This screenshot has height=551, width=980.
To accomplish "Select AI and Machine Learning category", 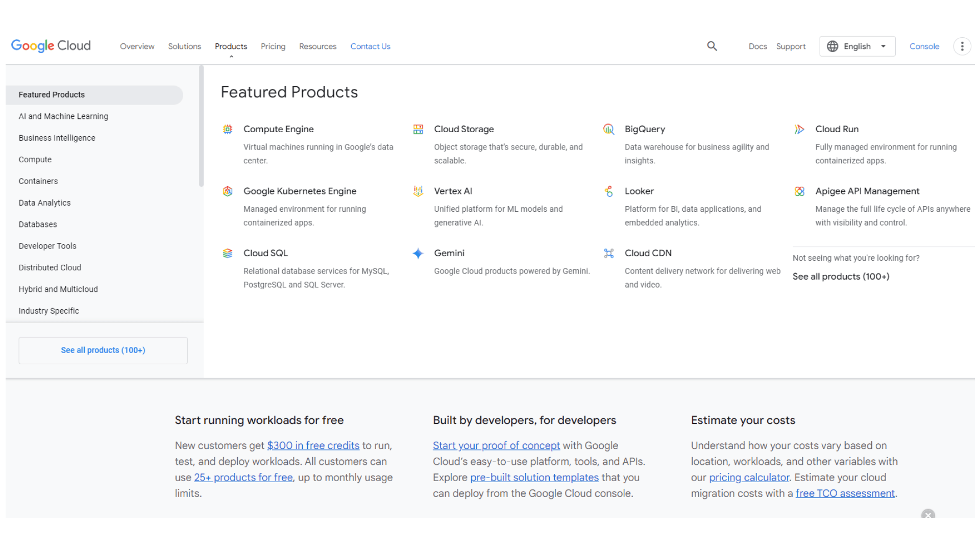I will tap(63, 116).
